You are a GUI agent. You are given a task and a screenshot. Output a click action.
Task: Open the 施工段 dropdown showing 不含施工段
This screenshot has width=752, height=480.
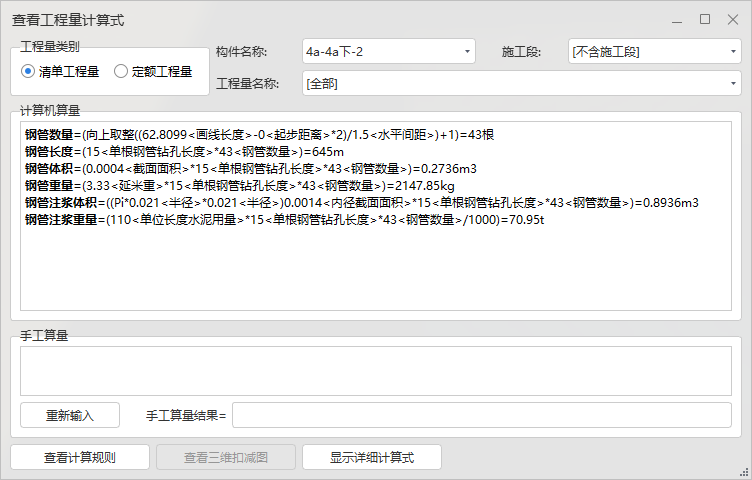click(655, 51)
